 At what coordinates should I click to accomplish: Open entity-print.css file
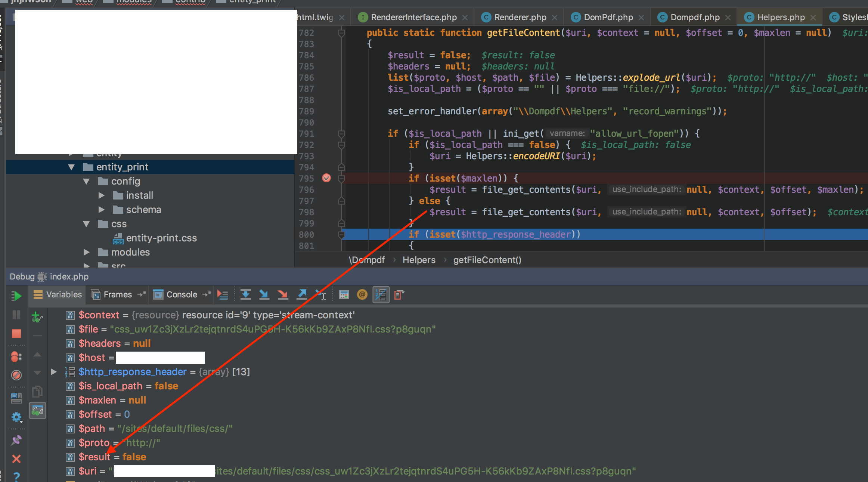click(x=161, y=238)
